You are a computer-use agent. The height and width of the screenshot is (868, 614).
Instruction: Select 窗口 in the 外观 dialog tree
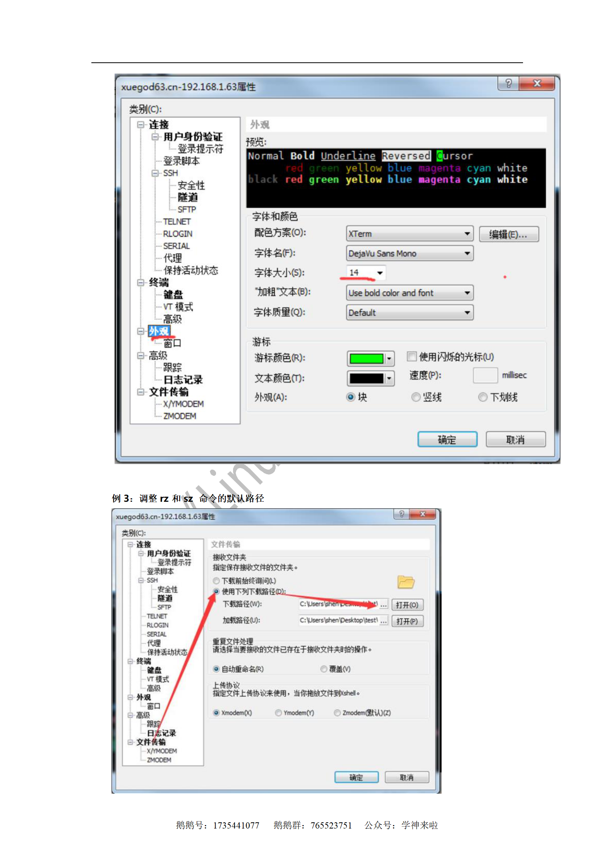(172, 343)
